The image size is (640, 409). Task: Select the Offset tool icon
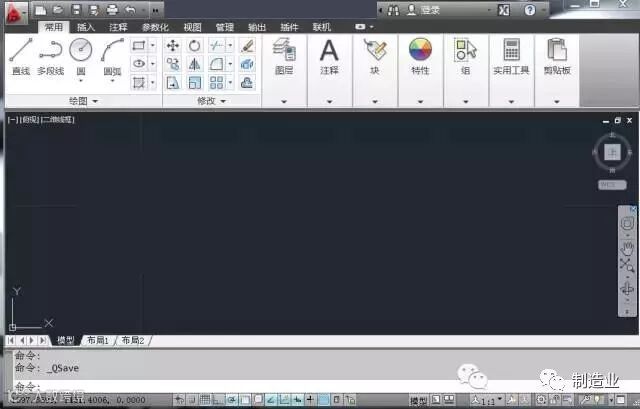point(247,83)
